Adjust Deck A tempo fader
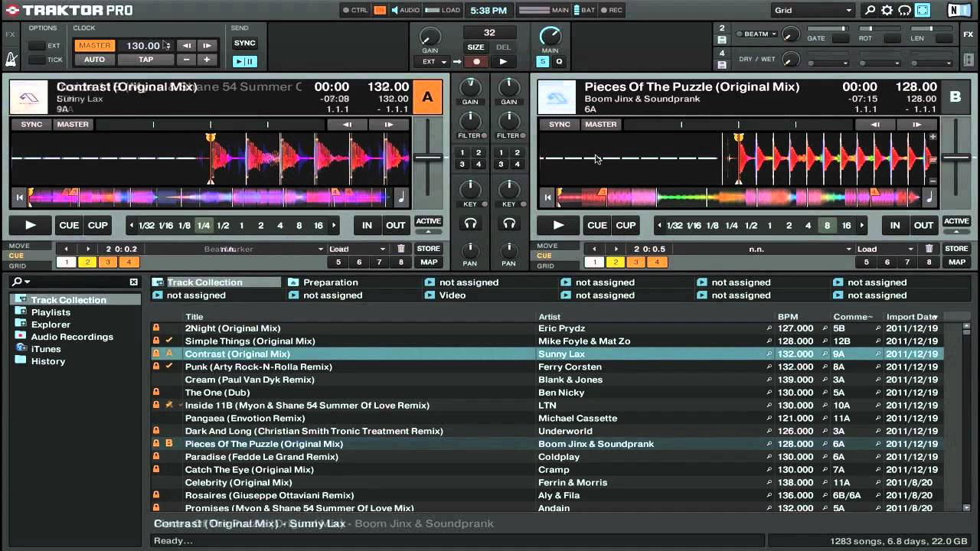 [429, 158]
